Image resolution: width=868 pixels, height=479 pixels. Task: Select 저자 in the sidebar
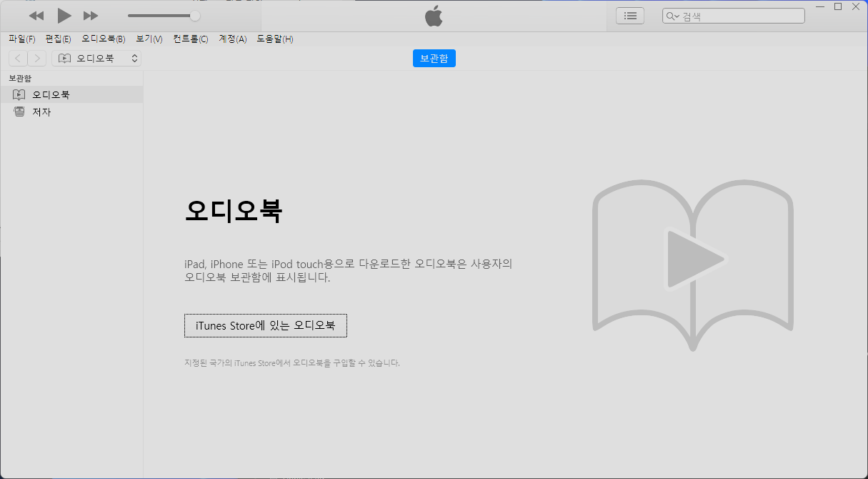point(71,112)
